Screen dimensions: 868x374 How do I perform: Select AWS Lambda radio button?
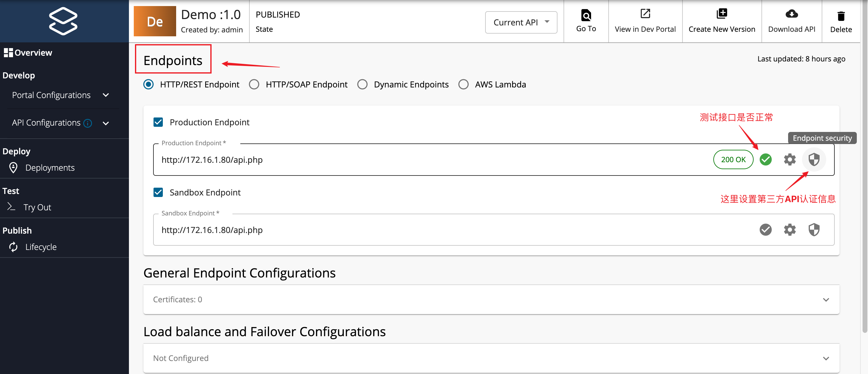(463, 84)
